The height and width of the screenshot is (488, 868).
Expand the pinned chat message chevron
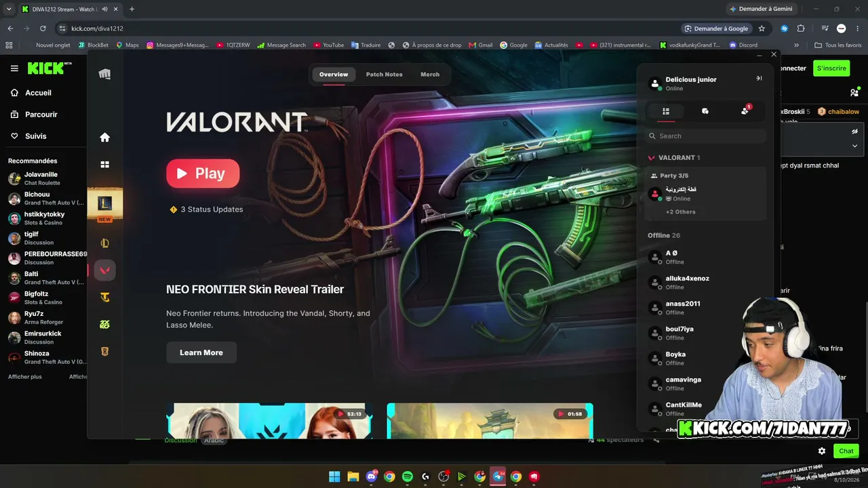pyautogui.click(x=854, y=146)
